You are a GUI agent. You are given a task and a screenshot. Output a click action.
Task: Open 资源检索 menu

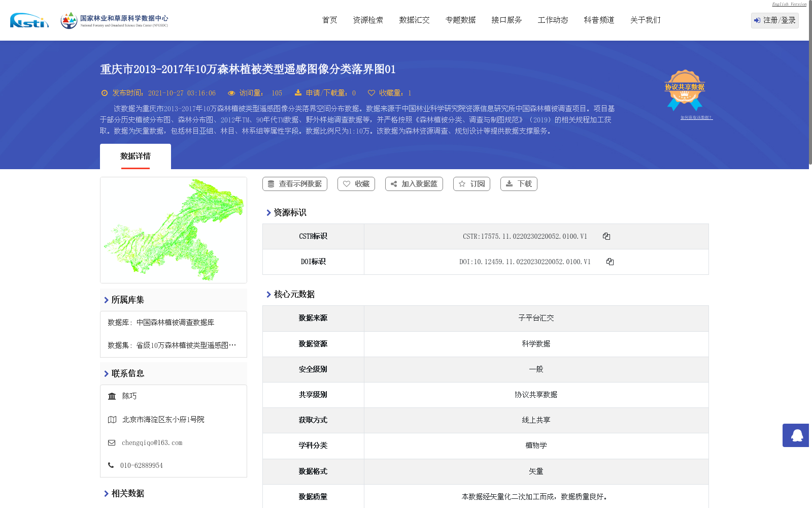pyautogui.click(x=368, y=20)
